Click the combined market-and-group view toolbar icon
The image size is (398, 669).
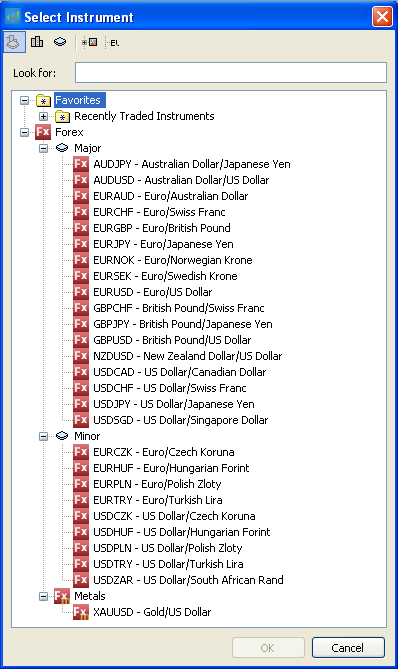tap(14, 42)
